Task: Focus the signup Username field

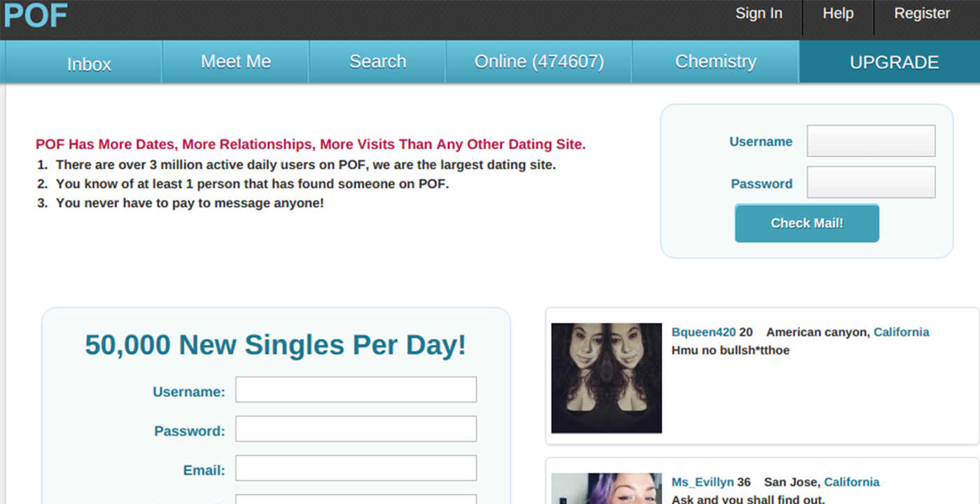Action: point(356,390)
